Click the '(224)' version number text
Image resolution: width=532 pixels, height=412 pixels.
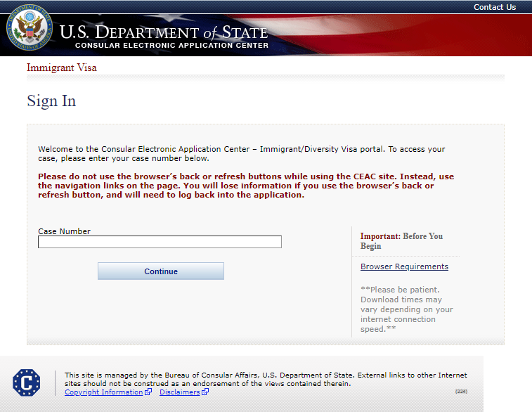pyautogui.click(x=462, y=392)
